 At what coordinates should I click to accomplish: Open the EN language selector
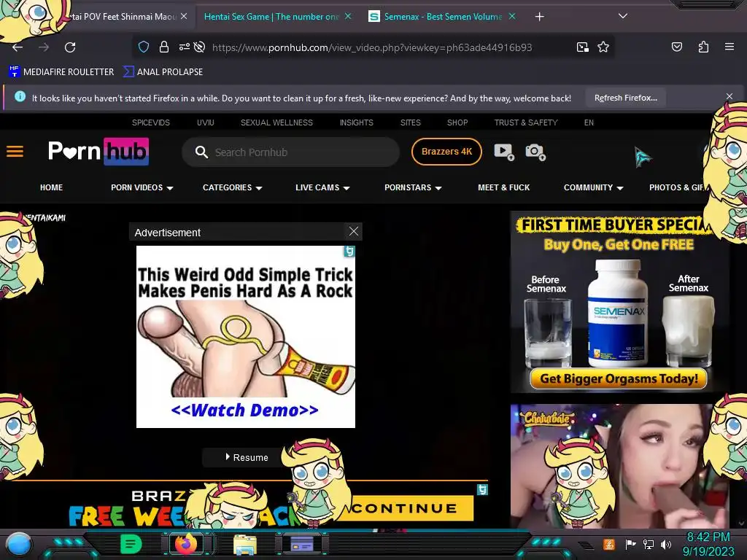(589, 122)
